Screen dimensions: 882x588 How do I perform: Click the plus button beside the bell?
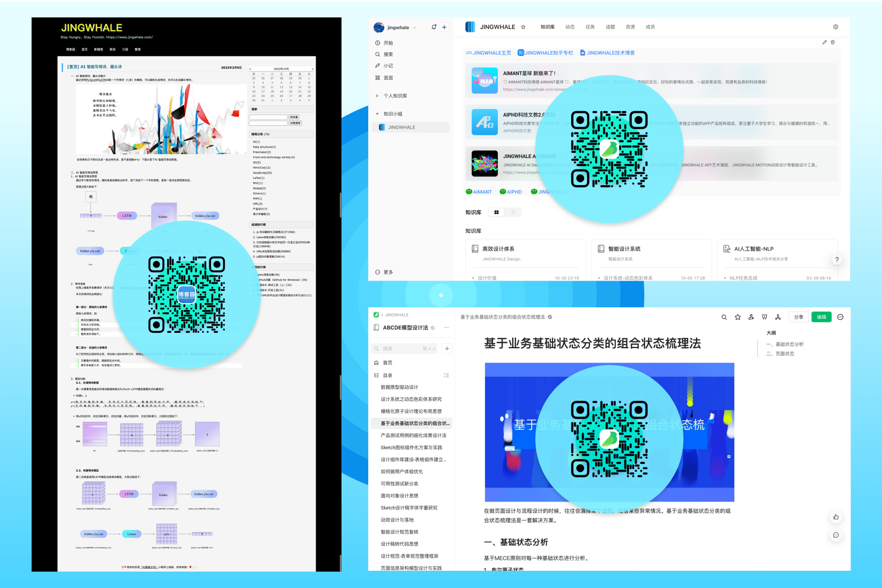444,27
